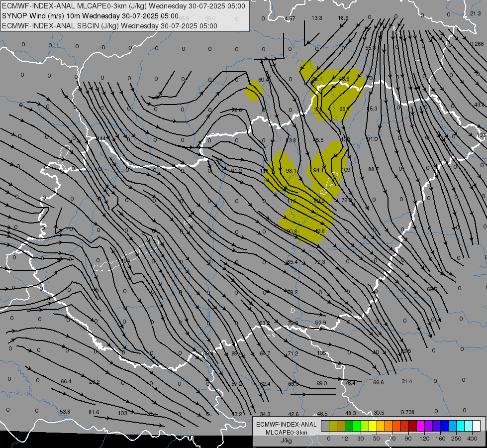487x448 pixels.
Task: Click the map value '18.6'
Action: click(x=343, y=18)
